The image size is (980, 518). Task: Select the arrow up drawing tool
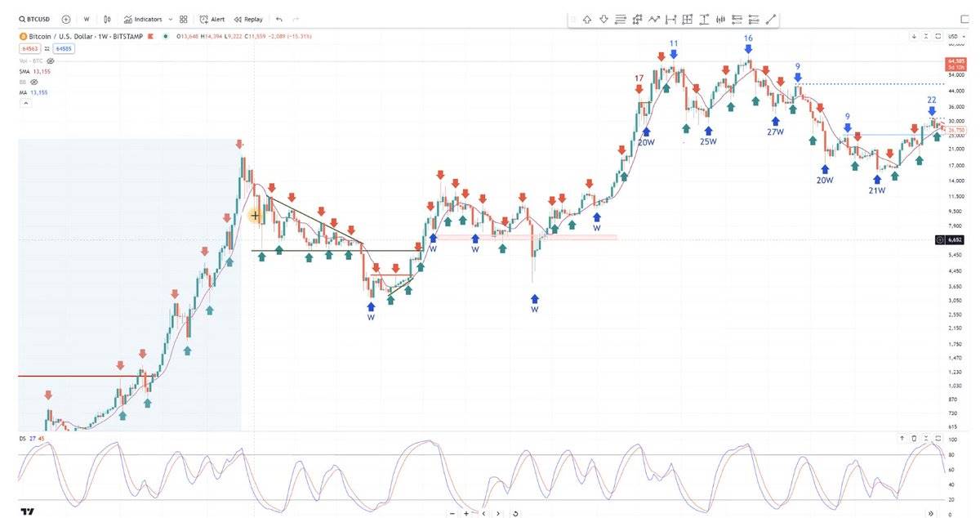click(586, 20)
